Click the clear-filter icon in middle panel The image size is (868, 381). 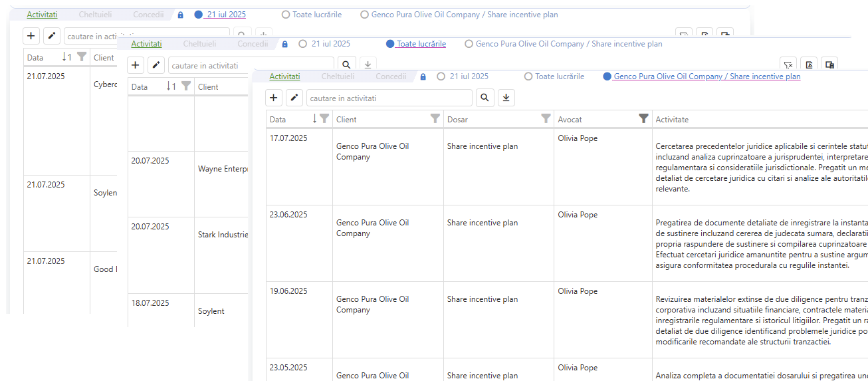click(788, 65)
